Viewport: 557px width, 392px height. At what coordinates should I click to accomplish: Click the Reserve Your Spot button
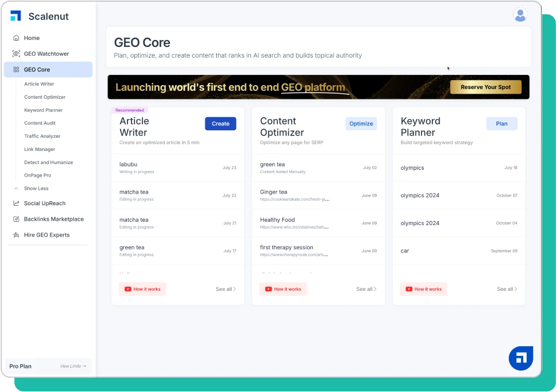point(486,87)
